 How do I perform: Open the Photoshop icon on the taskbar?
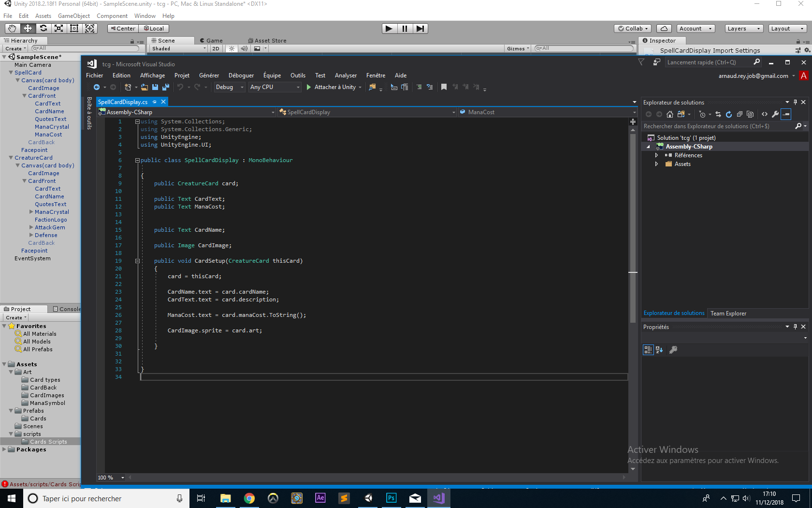coord(391,498)
